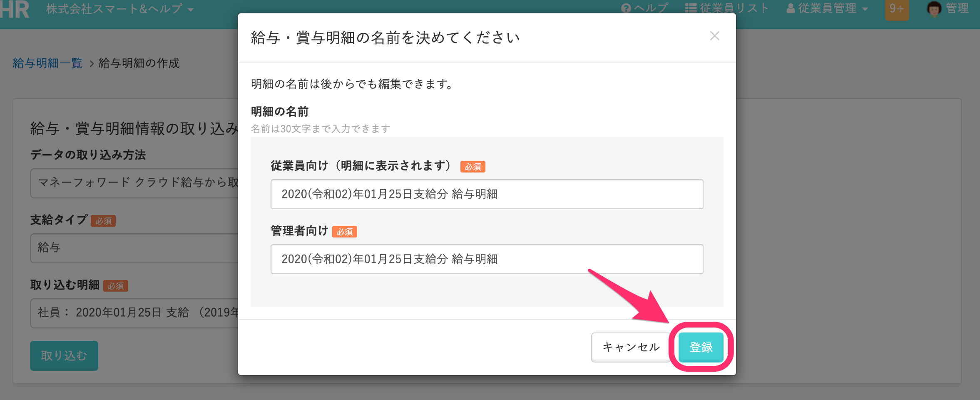Open the 9+ notifications badge

pyautogui.click(x=897, y=9)
